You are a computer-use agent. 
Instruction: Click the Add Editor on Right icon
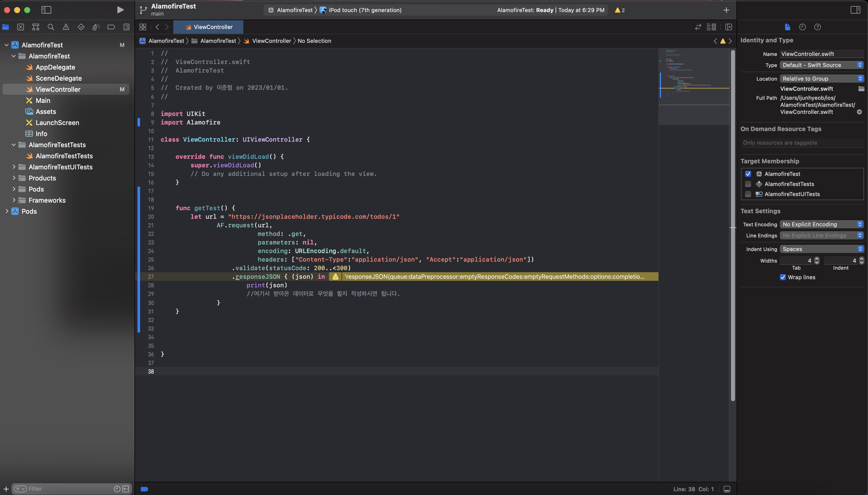(729, 27)
